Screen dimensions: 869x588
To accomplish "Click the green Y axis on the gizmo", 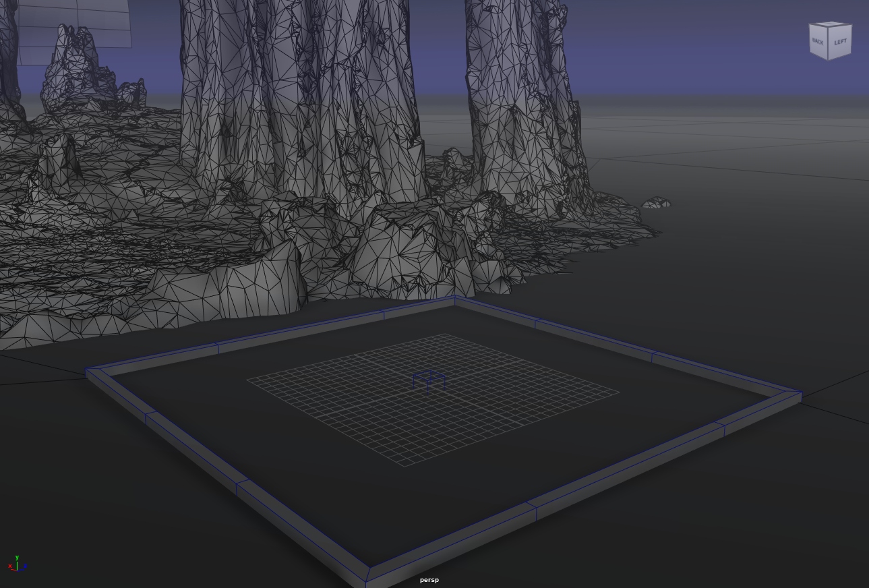I will pos(17,559).
